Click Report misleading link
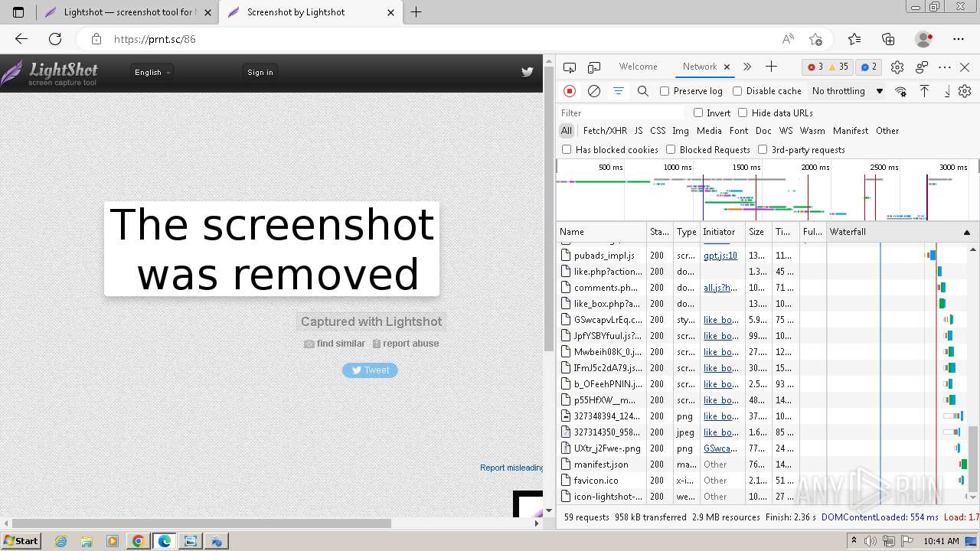Image resolution: width=980 pixels, height=551 pixels. click(x=511, y=468)
